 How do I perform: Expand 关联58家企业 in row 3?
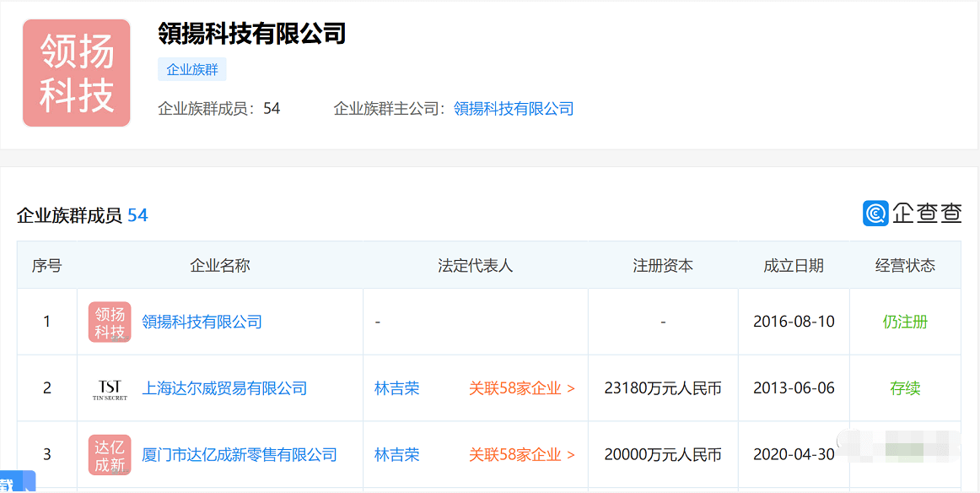tap(522, 455)
